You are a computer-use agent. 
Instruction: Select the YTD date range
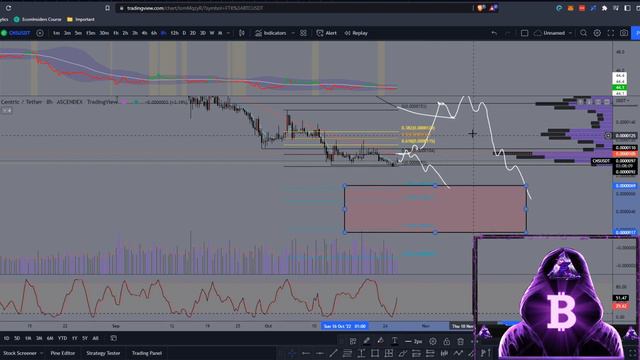point(62,338)
